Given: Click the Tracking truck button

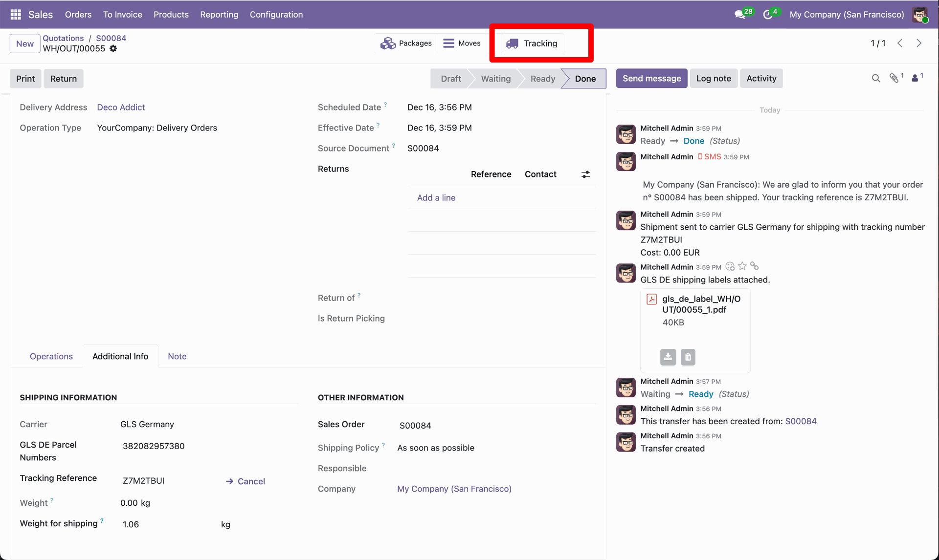Looking at the screenshot, I should tap(532, 43).
